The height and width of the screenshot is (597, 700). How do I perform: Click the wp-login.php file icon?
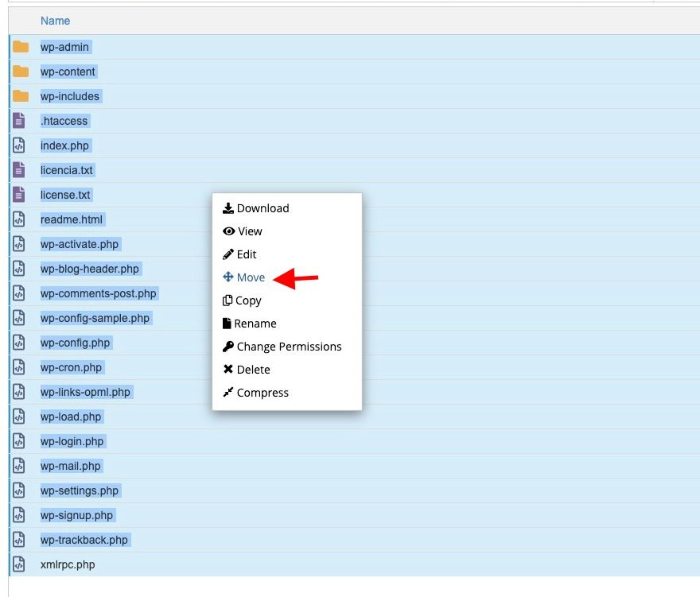click(19, 441)
